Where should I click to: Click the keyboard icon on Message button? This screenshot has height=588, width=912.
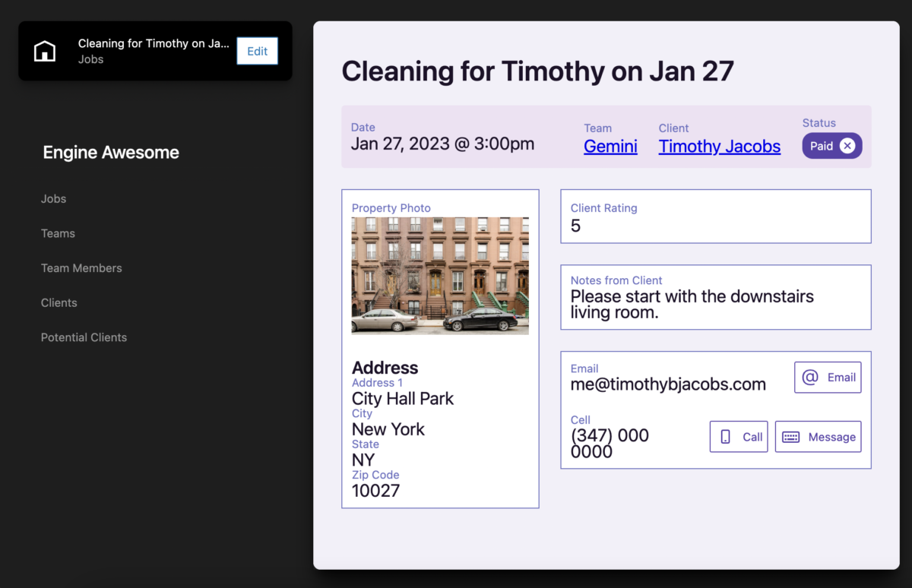(791, 437)
